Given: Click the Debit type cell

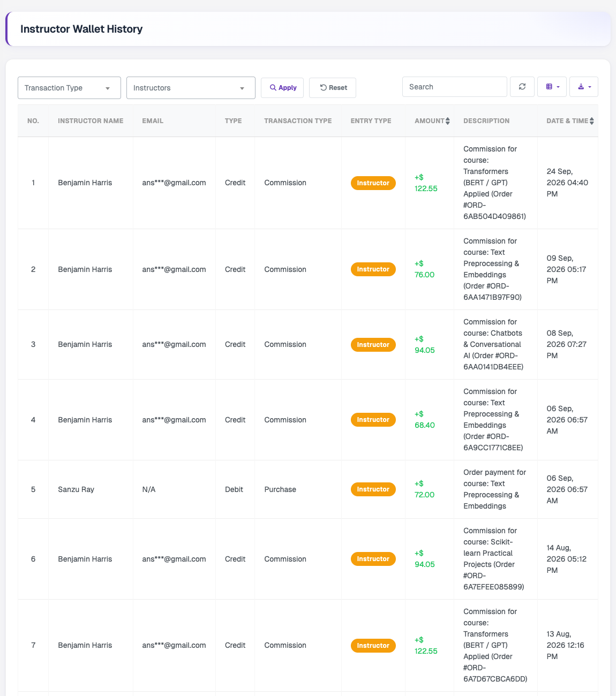Looking at the screenshot, I should point(234,489).
